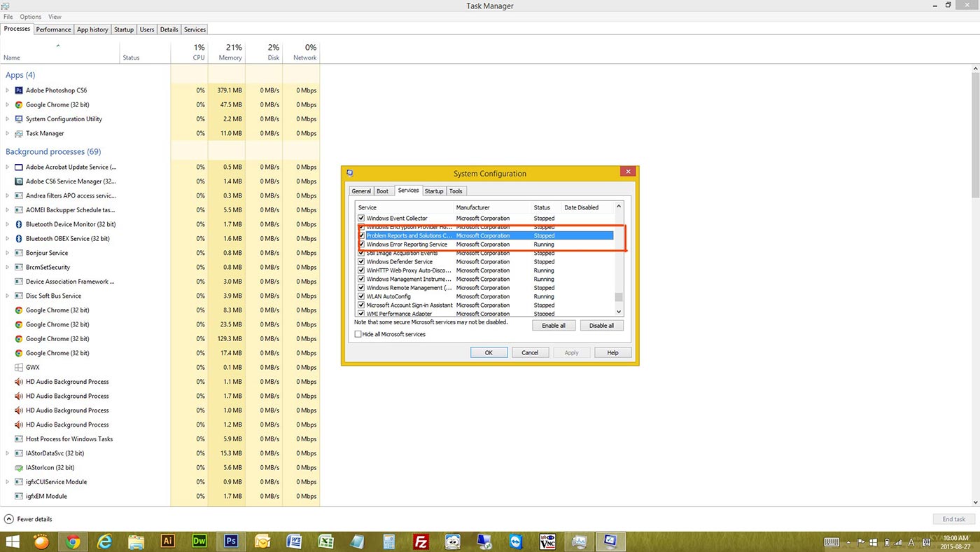Screen dimensions: 980x552
Task: Click the Enable all button
Action: point(554,326)
